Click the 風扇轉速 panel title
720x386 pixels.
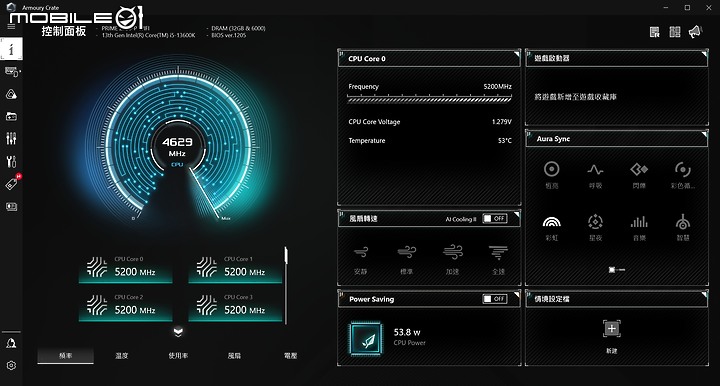pyautogui.click(x=363, y=219)
